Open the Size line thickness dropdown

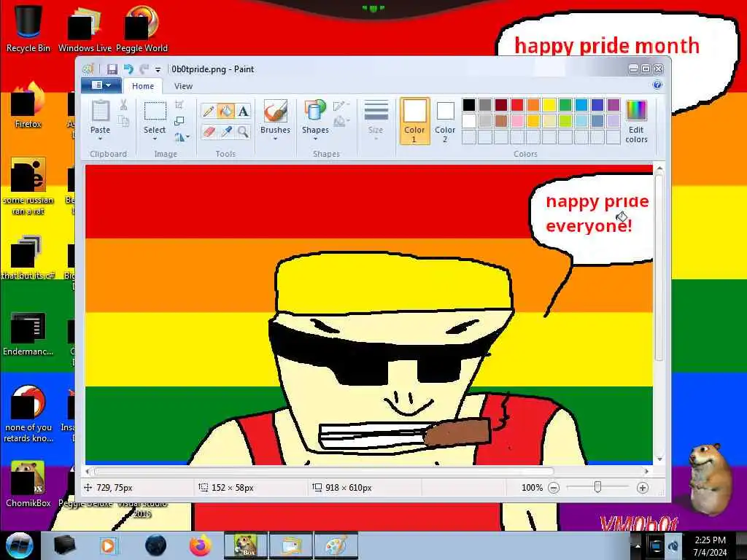point(376,121)
